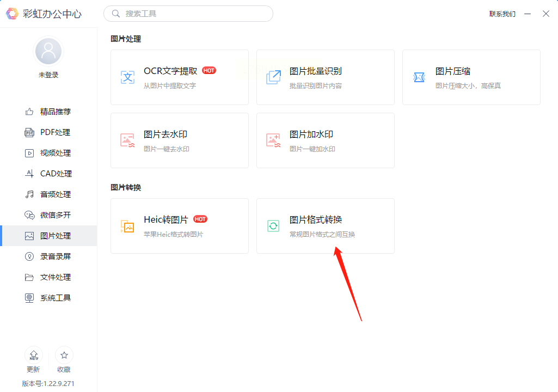Click the 图片转换 section heading
Image resolution: width=558 pixels, height=392 pixels.
click(x=126, y=187)
